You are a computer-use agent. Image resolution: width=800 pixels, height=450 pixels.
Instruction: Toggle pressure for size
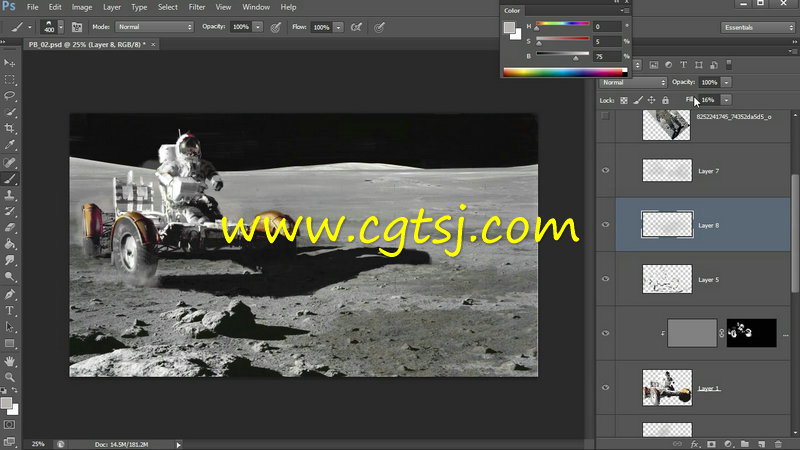[379, 27]
